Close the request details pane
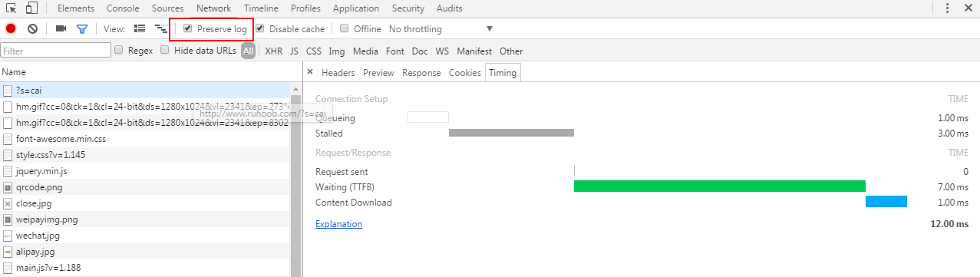980x277 pixels. (x=310, y=72)
